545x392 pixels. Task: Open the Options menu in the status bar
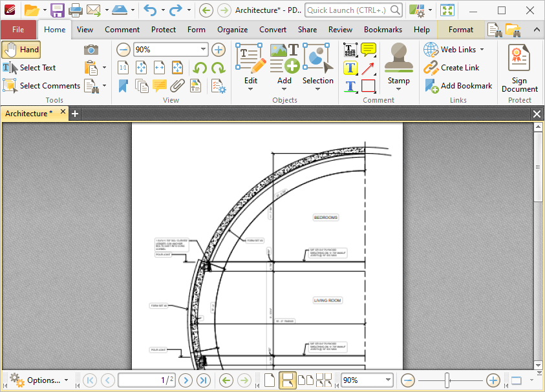pos(39,380)
